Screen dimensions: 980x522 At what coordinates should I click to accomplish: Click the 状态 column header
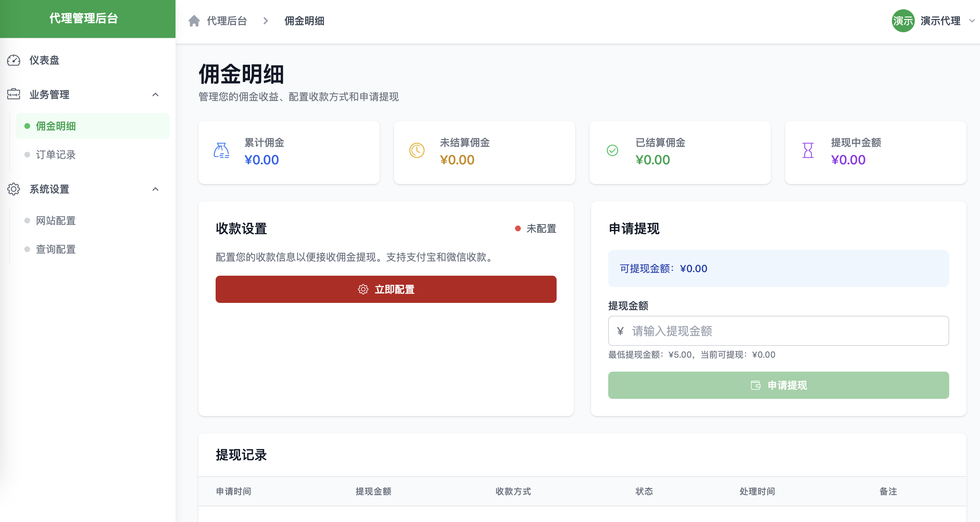644,491
